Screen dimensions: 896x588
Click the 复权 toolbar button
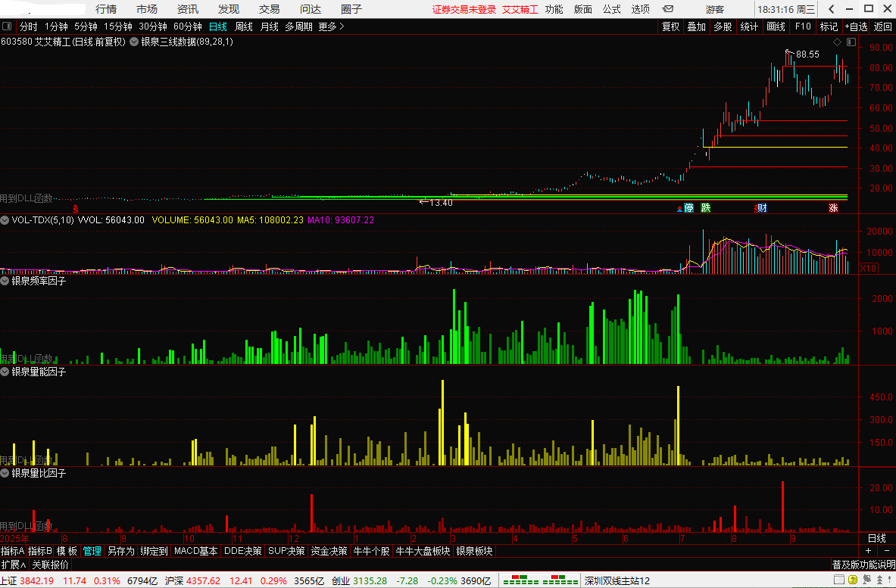671,26
